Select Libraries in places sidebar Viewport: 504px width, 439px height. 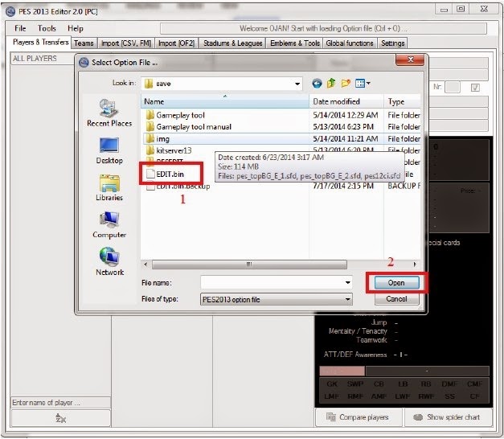(x=109, y=188)
